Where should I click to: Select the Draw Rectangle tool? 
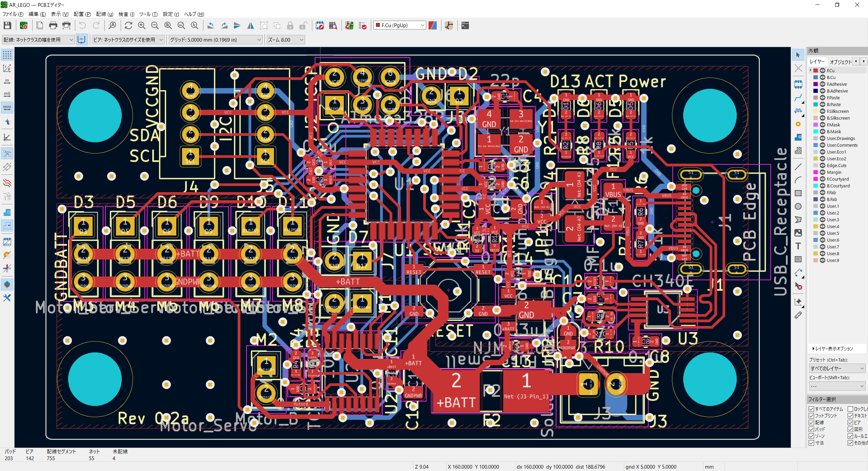coord(798,193)
